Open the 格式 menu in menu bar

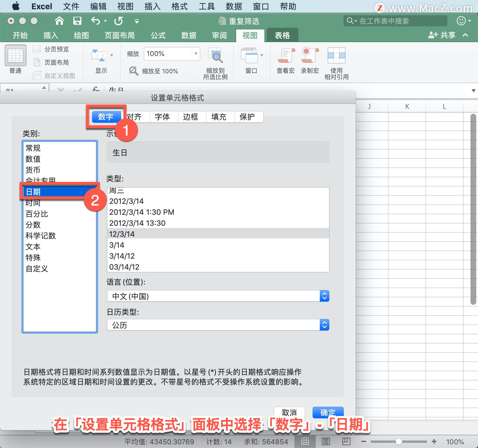coord(180,6)
